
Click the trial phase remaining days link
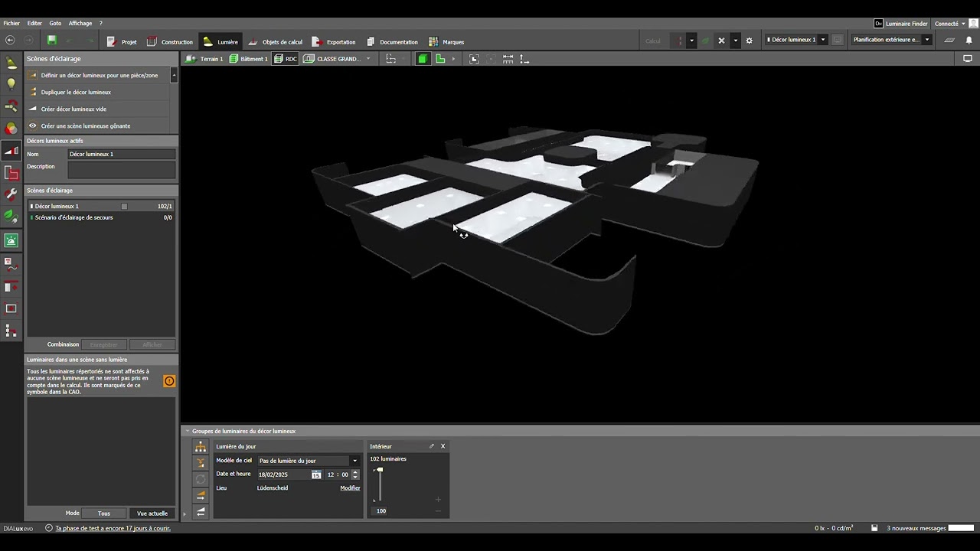(x=113, y=528)
